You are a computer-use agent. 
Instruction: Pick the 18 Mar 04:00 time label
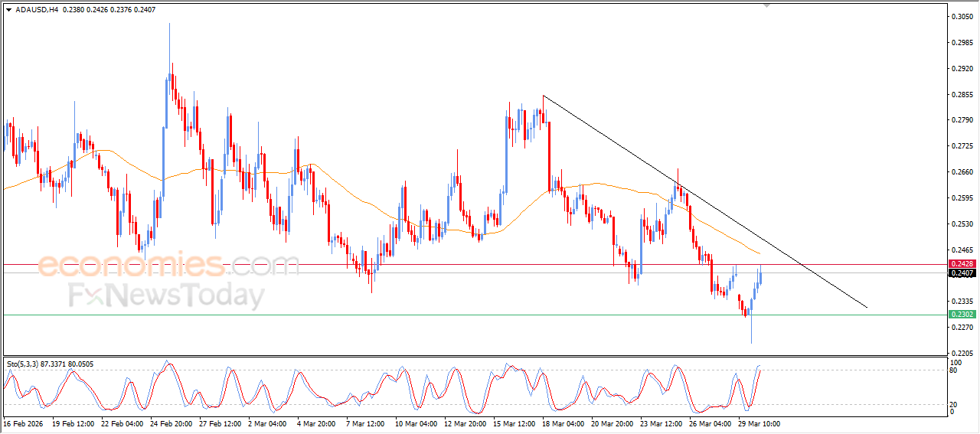(561, 423)
